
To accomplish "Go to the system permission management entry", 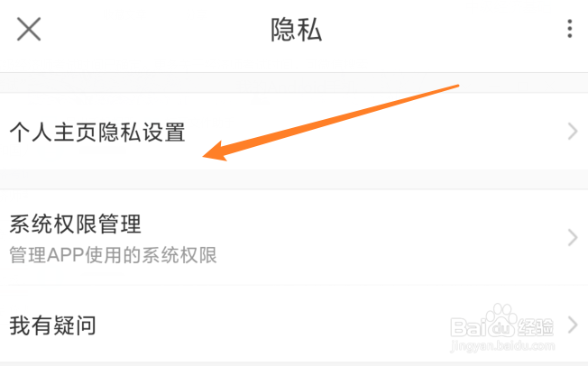I will coord(294,237).
